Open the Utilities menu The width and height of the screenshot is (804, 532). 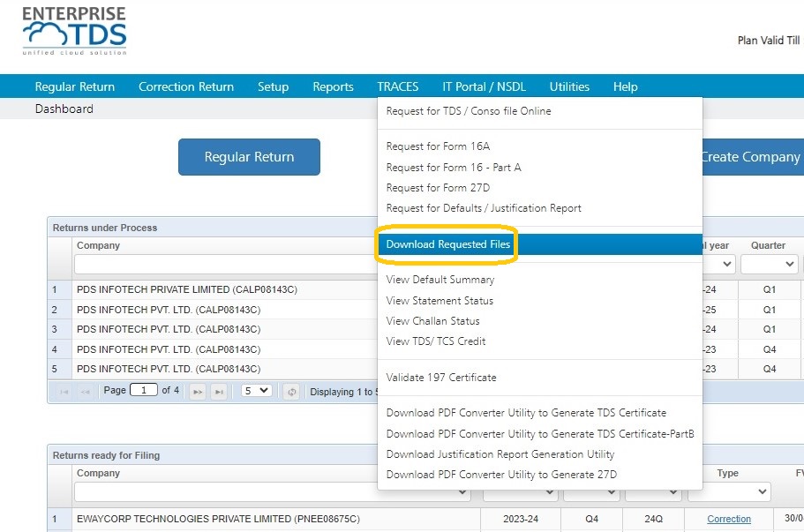pyautogui.click(x=569, y=86)
